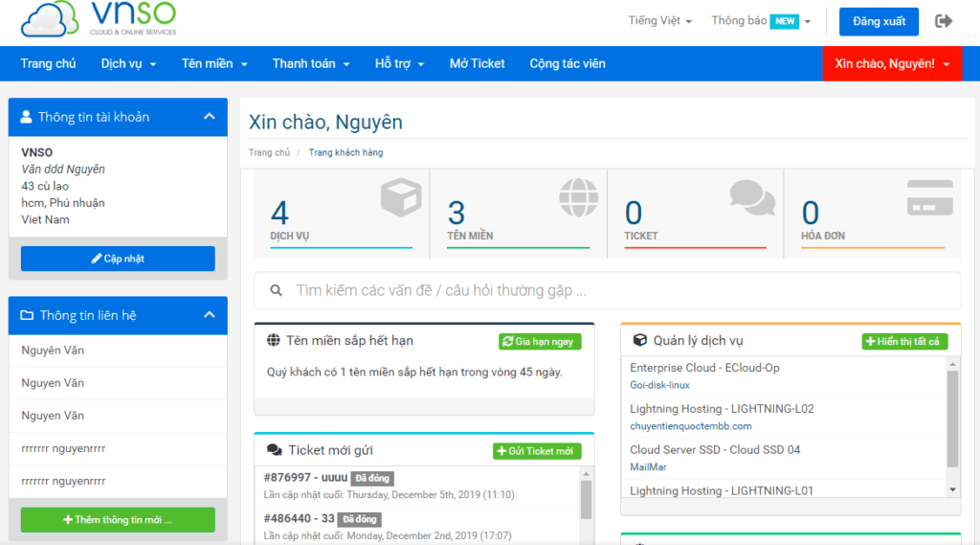Click the chat bubbles icon on Ticket card
This screenshot has height=545, width=980.
(x=752, y=197)
